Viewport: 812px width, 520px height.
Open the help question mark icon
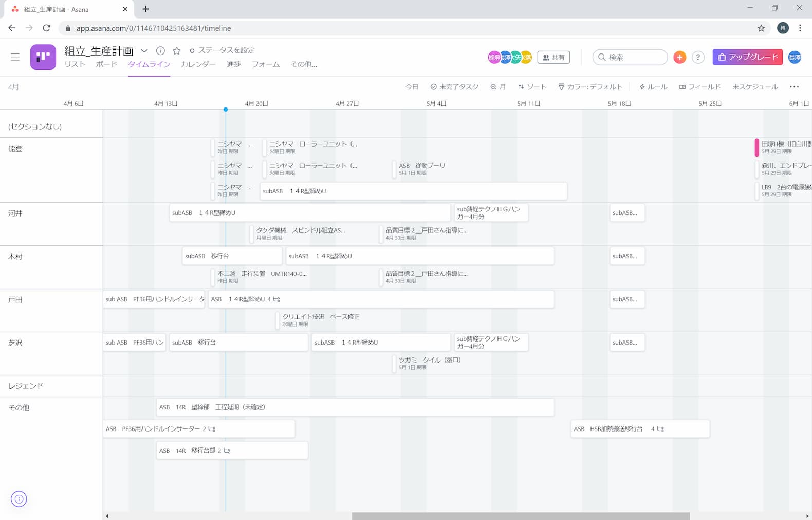(698, 57)
